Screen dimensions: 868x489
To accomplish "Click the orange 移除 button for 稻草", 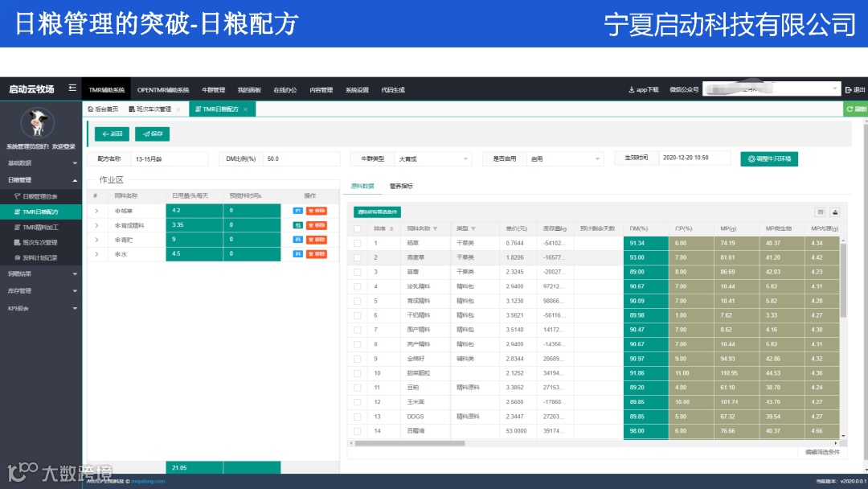I will pos(317,211).
